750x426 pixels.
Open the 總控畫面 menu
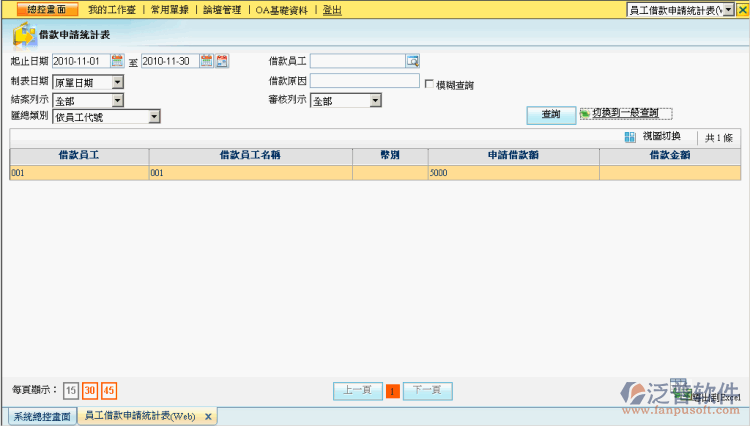(47, 10)
